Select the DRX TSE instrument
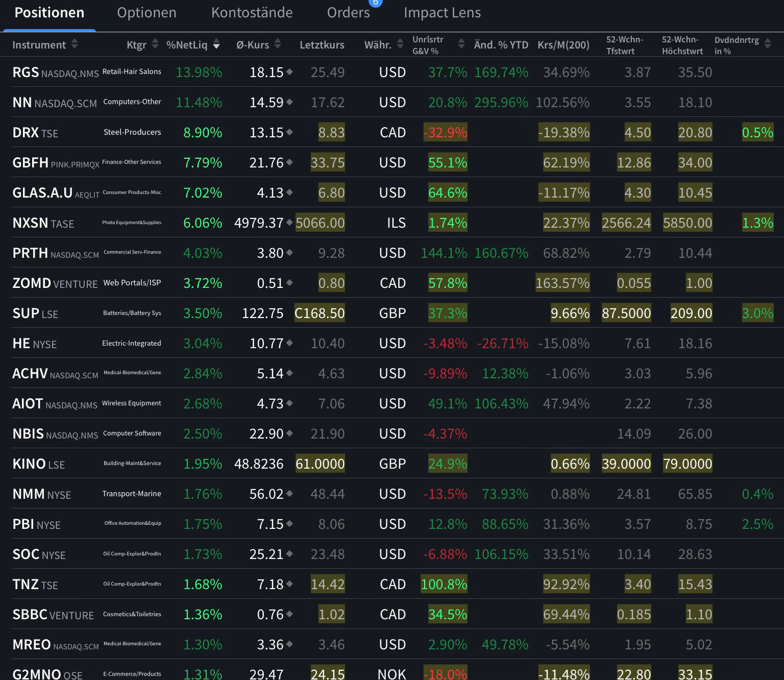The image size is (784, 680). [35, 133]
